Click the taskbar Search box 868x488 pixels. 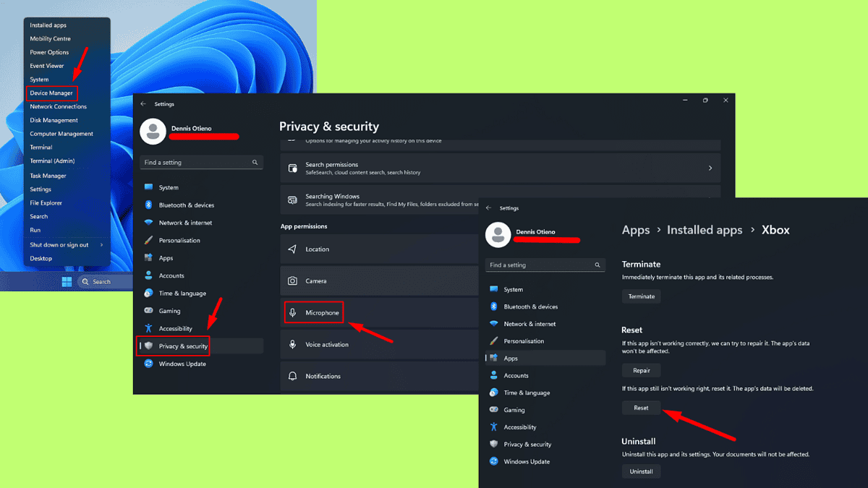104,282
